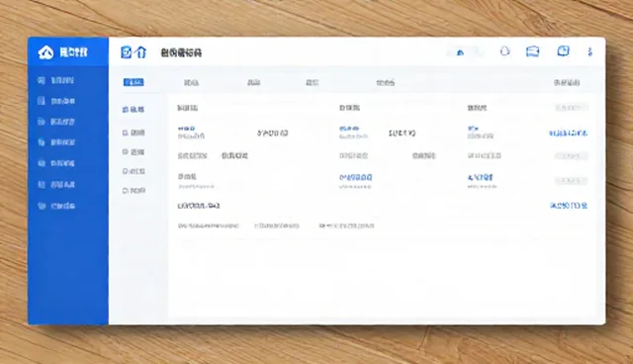Click the square chat-bubble icon in top bar
This screenshot has height=364, width=633.
[x=563, y=50]
